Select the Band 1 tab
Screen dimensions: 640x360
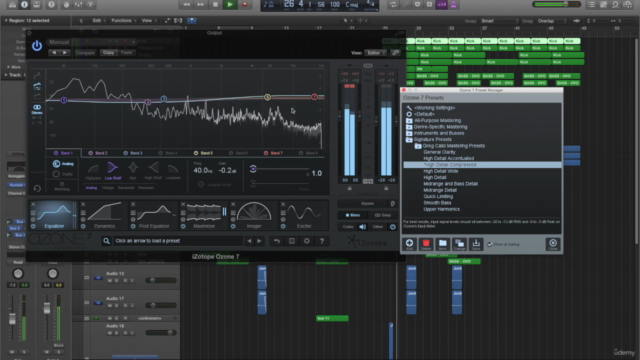pos(64,153)
